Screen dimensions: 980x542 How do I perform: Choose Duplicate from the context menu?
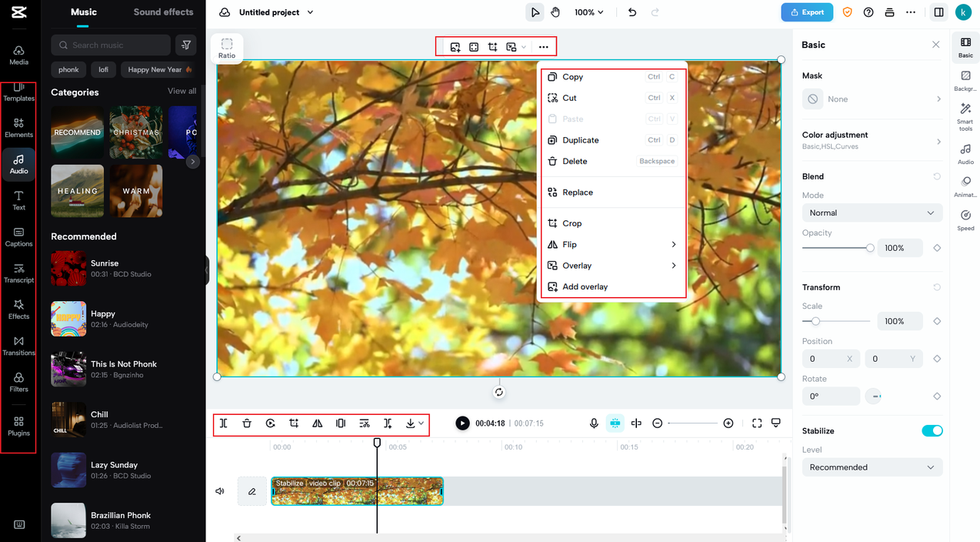pyautogui.click(x=613, y=140)
